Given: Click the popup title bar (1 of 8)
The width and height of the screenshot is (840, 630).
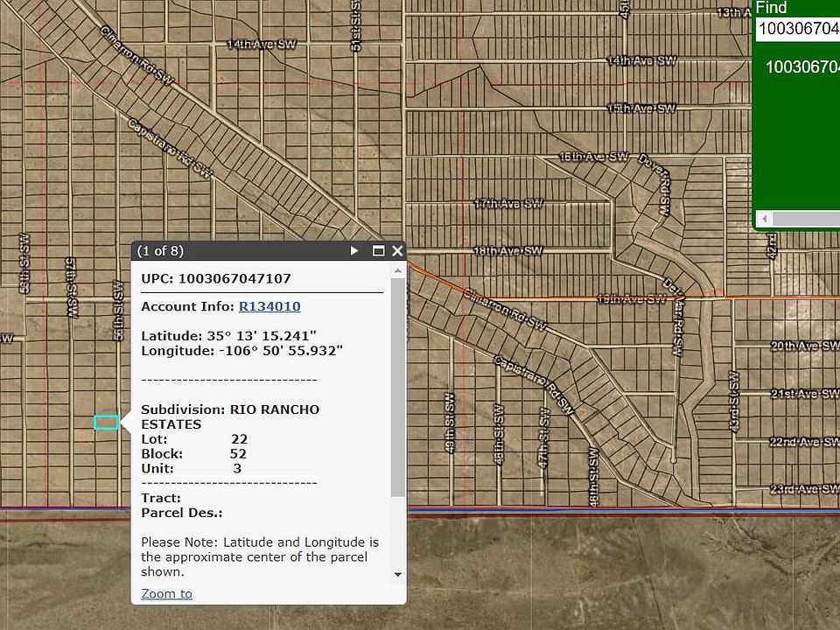Looking at the screenshot, I should pyautogui.click(x=236, y=251).
